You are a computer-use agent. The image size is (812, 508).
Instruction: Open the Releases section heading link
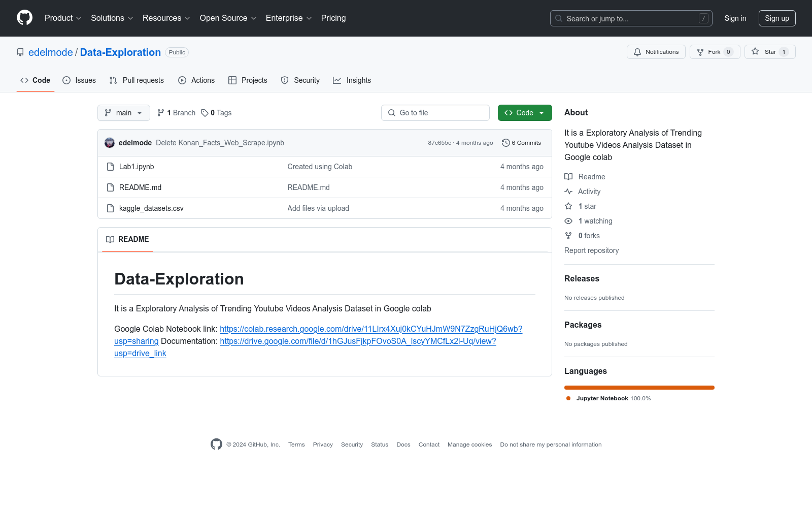[x=582, y=279]
